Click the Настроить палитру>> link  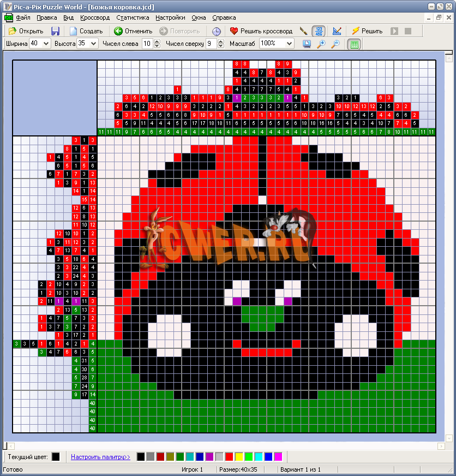pos(100,457)
